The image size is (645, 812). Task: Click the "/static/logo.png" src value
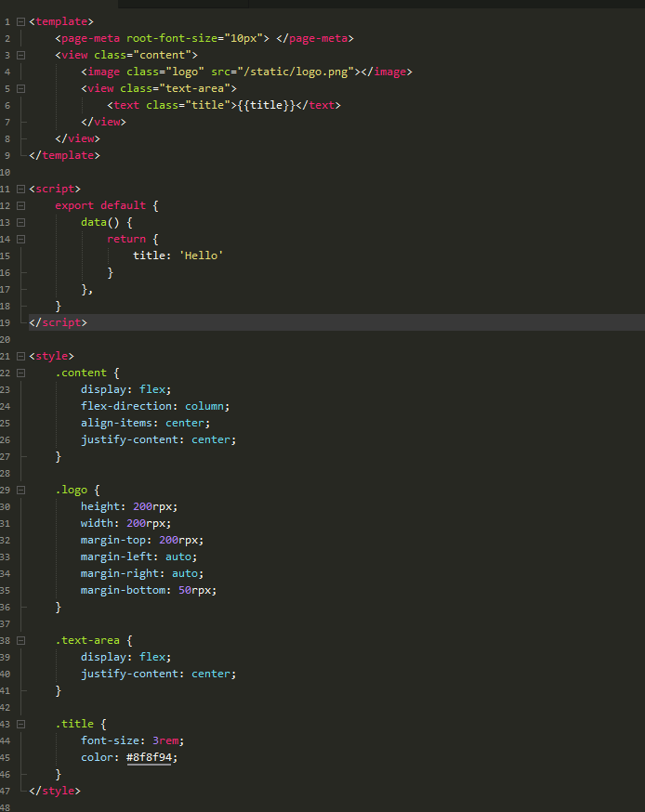pyautogui.click(x=296, y=72)
